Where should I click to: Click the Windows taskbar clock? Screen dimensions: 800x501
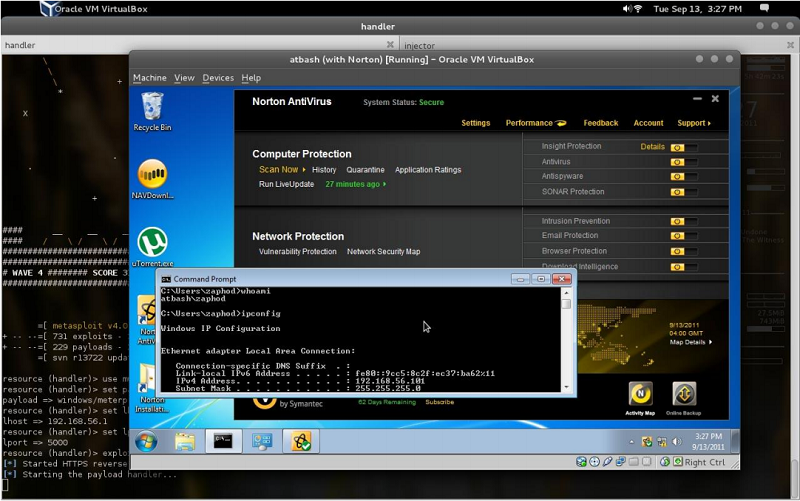pyautogui.click(x=708, y=442)
